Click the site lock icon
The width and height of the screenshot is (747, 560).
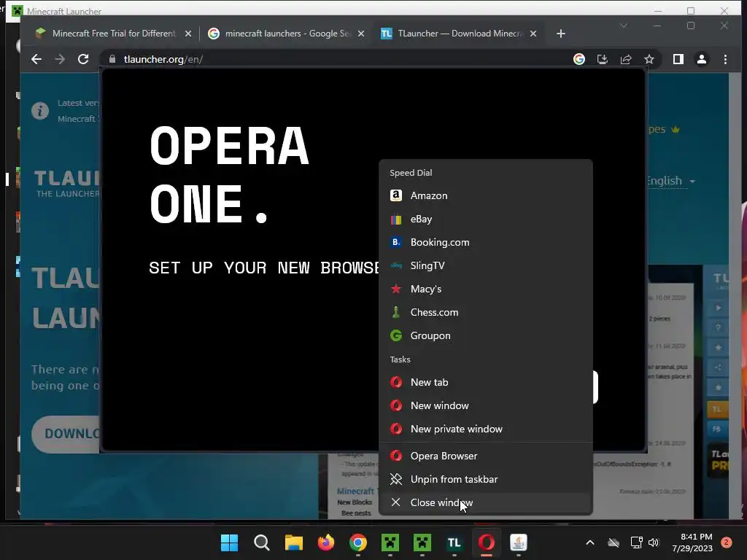coord(112,59)
